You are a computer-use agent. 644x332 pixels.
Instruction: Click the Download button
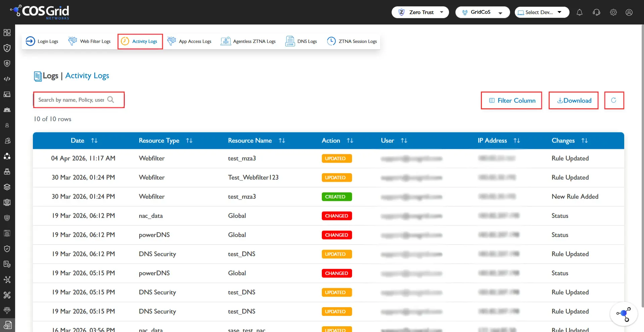pyautogui.click(x=574, y=100)
